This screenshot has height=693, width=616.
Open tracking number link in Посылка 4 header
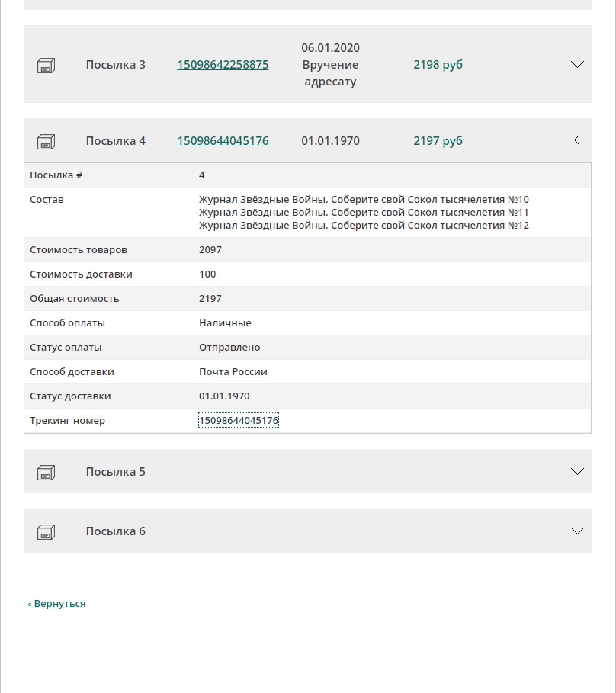pyautogui.click(x=223, y=141)
